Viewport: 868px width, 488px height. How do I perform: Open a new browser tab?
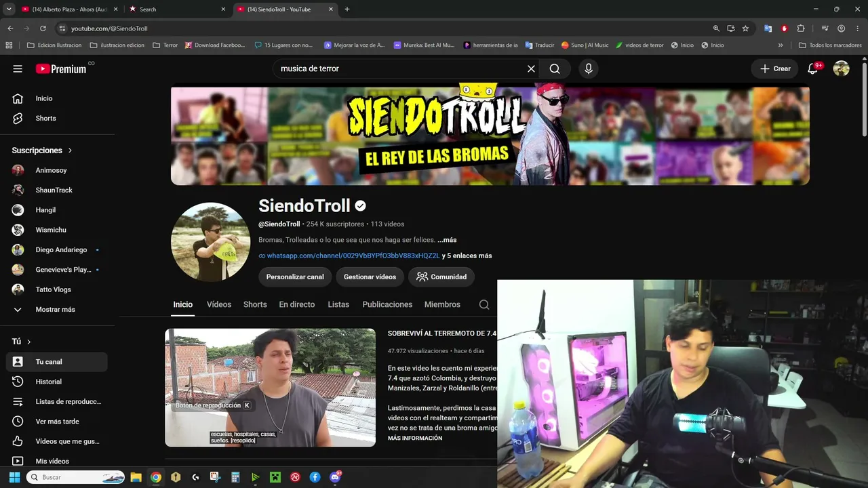(347, 9)
